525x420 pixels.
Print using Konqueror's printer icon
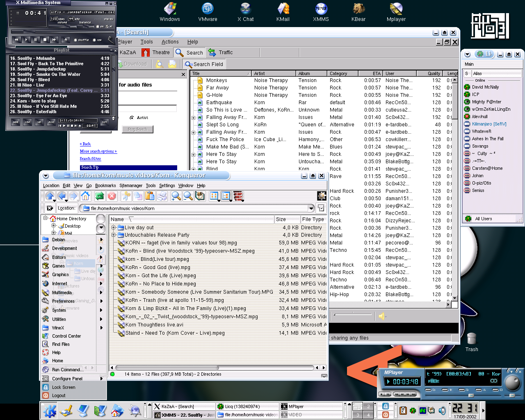point(162,196)
